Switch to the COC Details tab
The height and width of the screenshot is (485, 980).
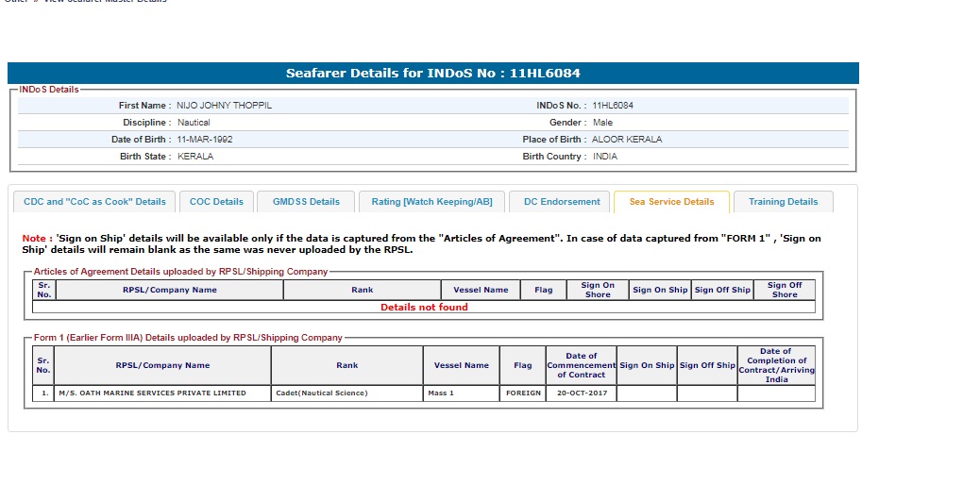(216, 202)
